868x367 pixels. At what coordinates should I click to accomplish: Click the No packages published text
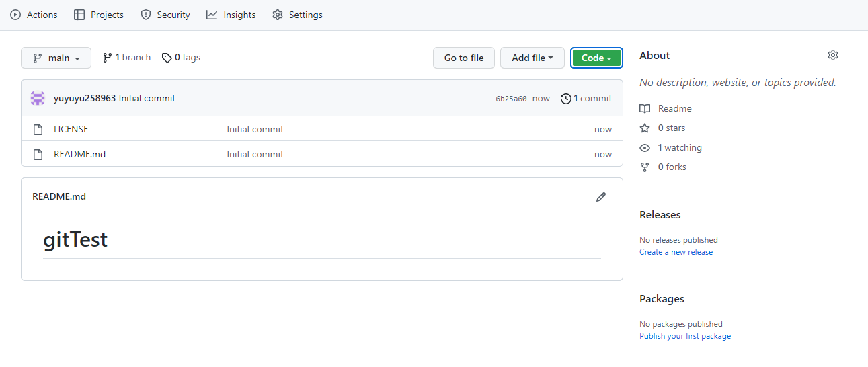click(681, 324)
